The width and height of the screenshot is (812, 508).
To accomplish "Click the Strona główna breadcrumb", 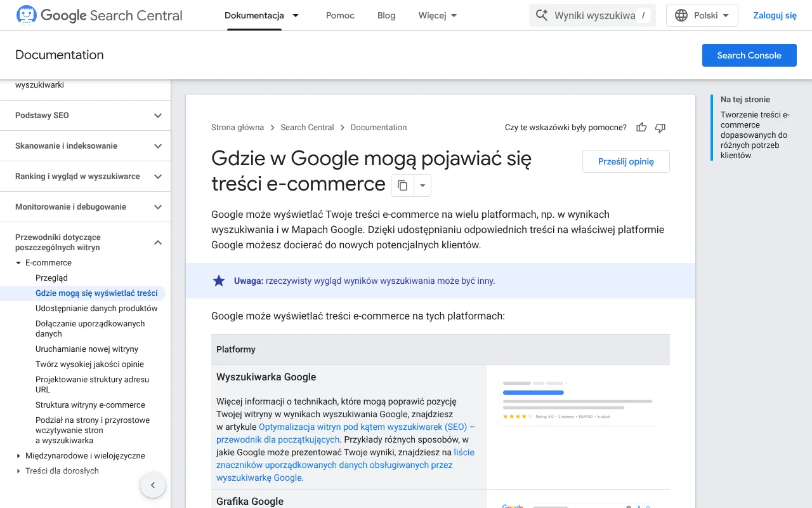I will pyautogui.click(x=237, y=128).
